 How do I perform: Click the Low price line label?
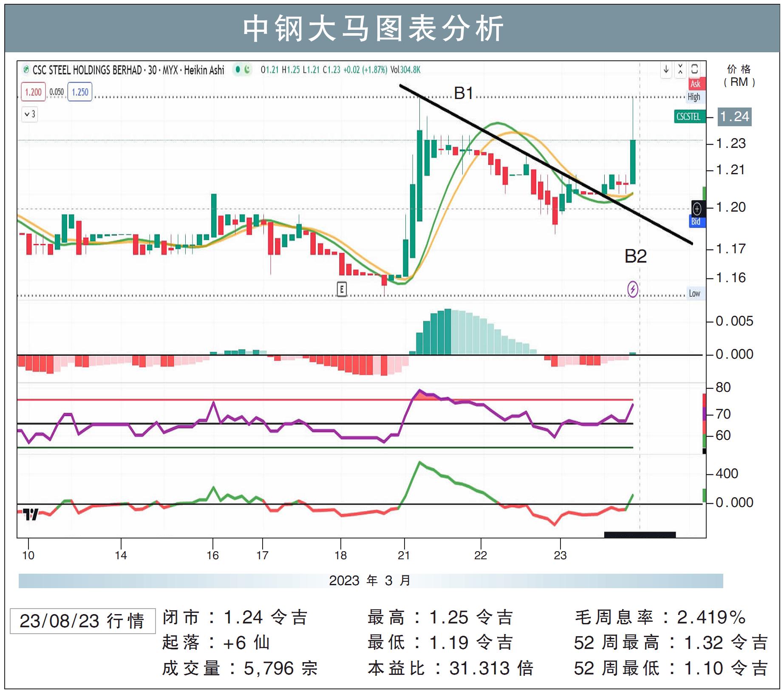[x=695, y=294]
